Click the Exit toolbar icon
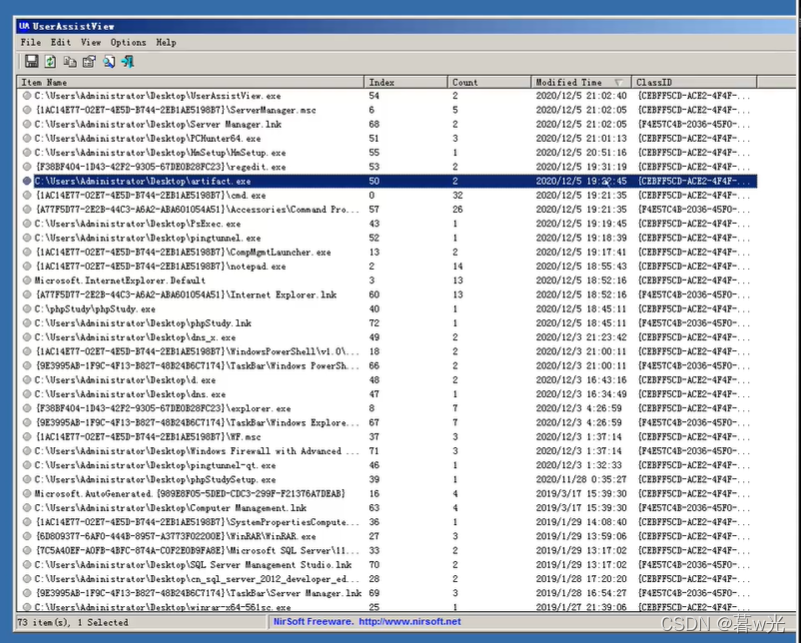Image resolution: width=801 pixels, height=643 pixels. [128, 62]
